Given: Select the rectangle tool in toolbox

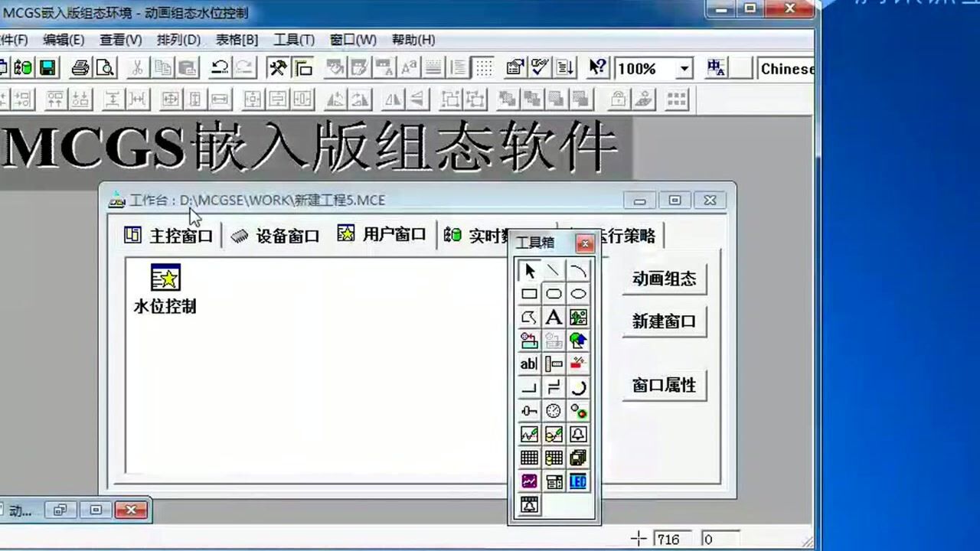Looking at the screenshot, I should click(x=529, y=294).
